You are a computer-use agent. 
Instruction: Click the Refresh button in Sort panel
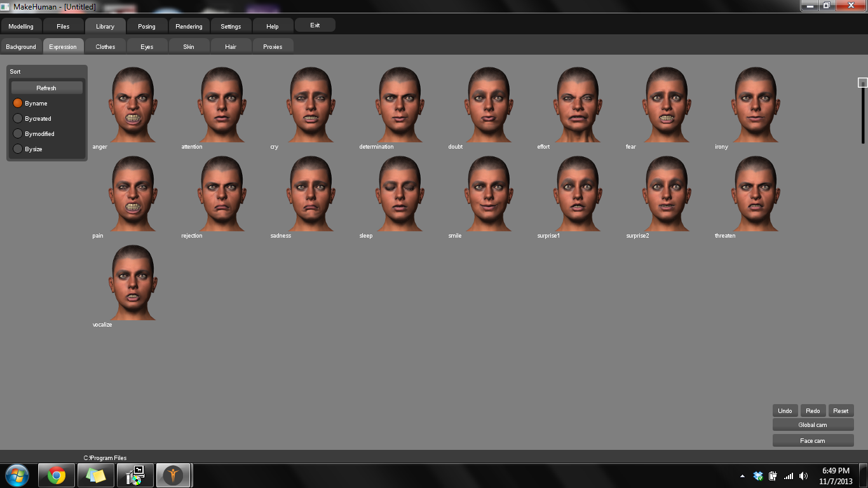pos(46,88)
